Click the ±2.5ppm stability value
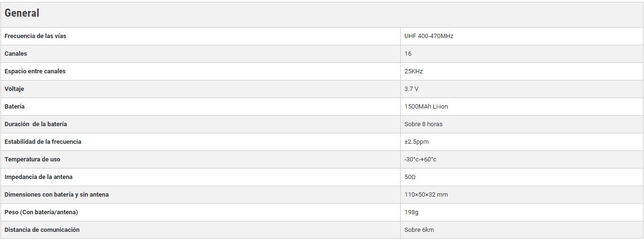The height and width of the screenshot is (239, 644). pyautogui.click(x=416, y=142)
